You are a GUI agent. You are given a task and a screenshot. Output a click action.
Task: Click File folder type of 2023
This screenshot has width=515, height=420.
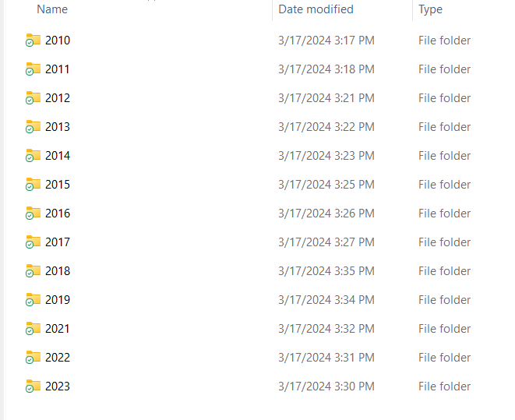(444, 386)
